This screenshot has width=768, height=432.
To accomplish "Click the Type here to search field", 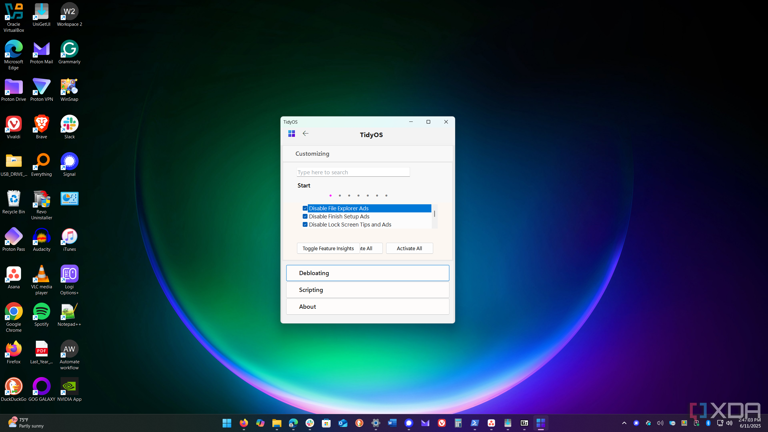I will click(x=353, y=172).
